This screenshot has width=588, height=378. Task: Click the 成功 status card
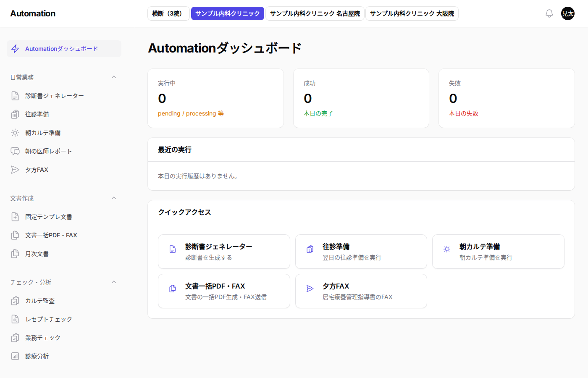pos(361,98)
